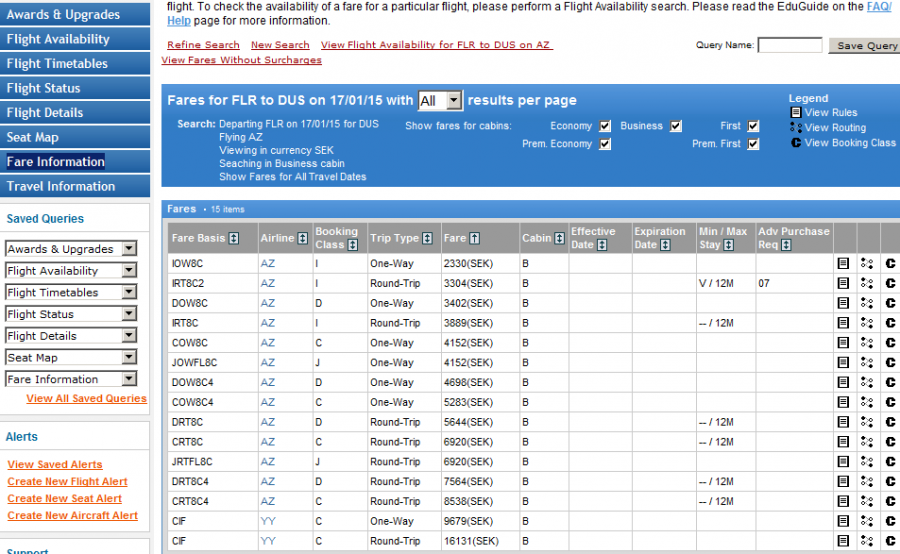This screenshot has width=900, height=554.
Task: Click the Save Query button
Action: pyautogui.click(x=866, y=46)
